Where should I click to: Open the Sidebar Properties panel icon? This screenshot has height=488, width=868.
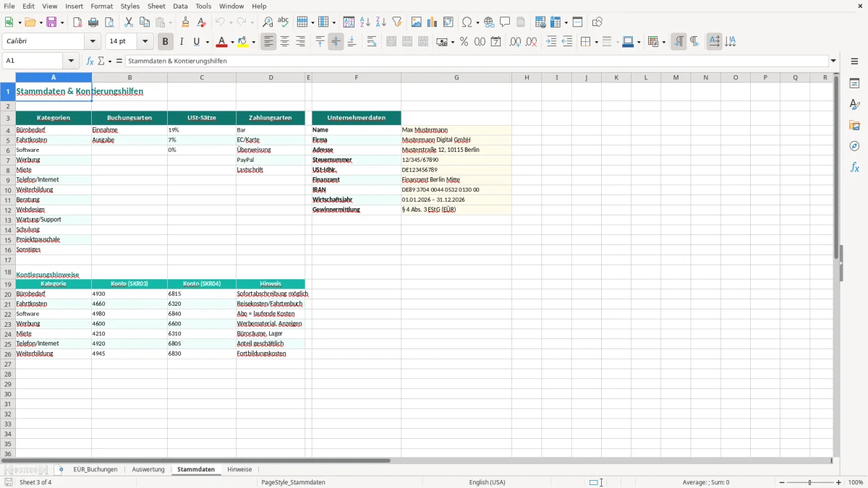854,84
